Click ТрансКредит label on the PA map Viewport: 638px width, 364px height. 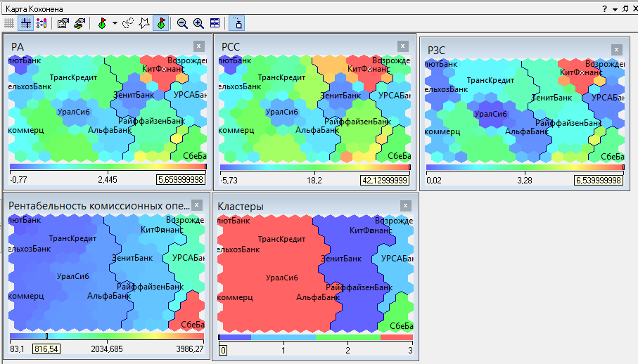pyautogui.click(x=73, y=77)
